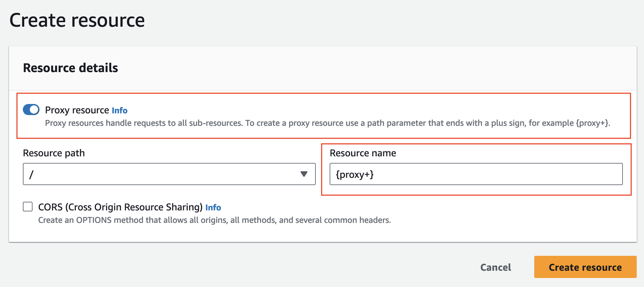Click the Create resource page title
Image resolution: width=644 pixels, height=287 pixels.
(77, 20)
